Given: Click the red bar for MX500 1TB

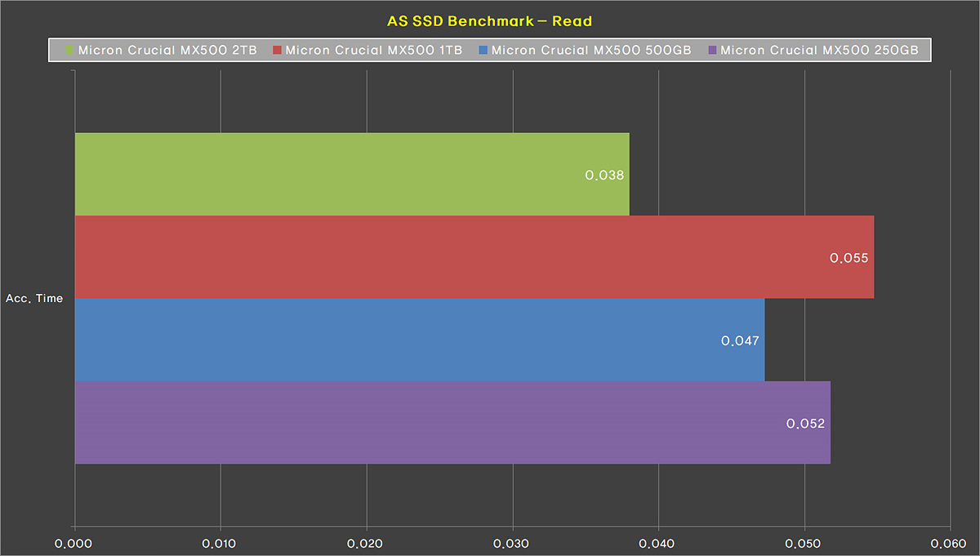Looking at the screenshot, I should coord(474,257).
